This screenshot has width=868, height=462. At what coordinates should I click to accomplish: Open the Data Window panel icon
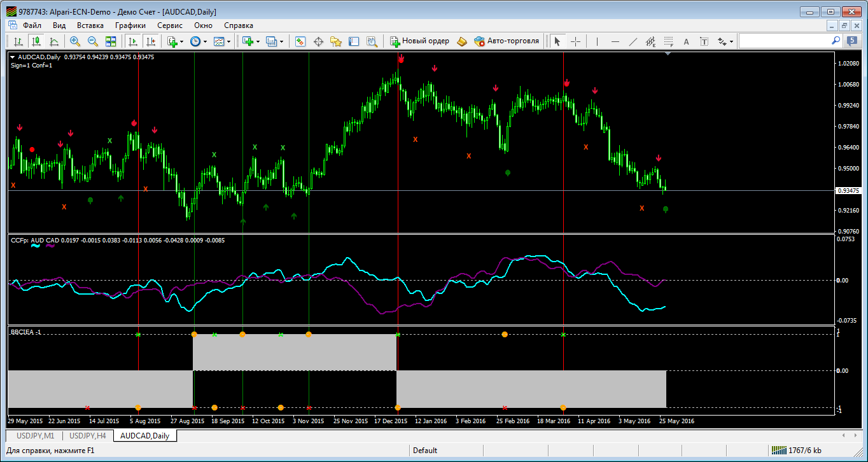coord(318,41)
